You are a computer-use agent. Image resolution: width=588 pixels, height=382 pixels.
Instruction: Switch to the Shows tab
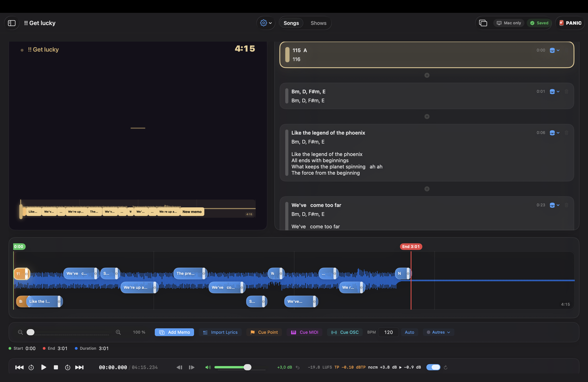pos(318,23)
